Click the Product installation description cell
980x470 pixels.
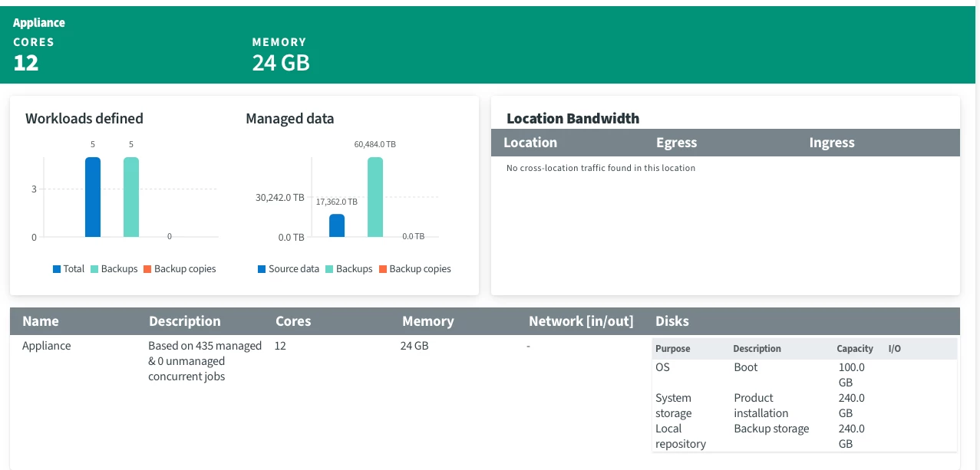(761, 406)
